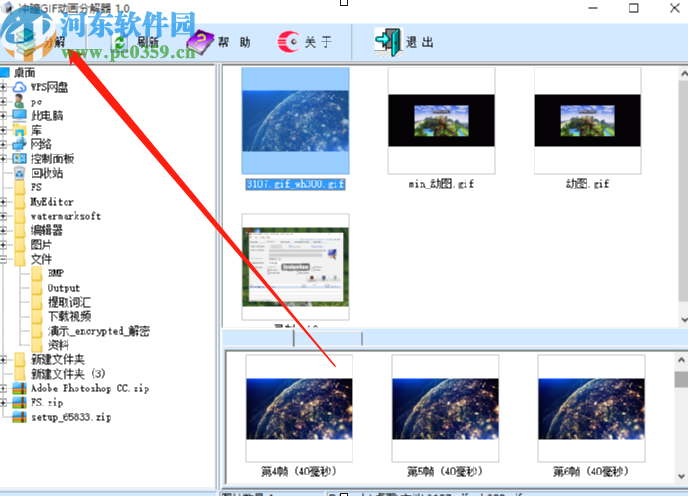The height and width of the screenshot is (496, 688).
Task: Select the Output subfolder
Action: tap(64, 288)
